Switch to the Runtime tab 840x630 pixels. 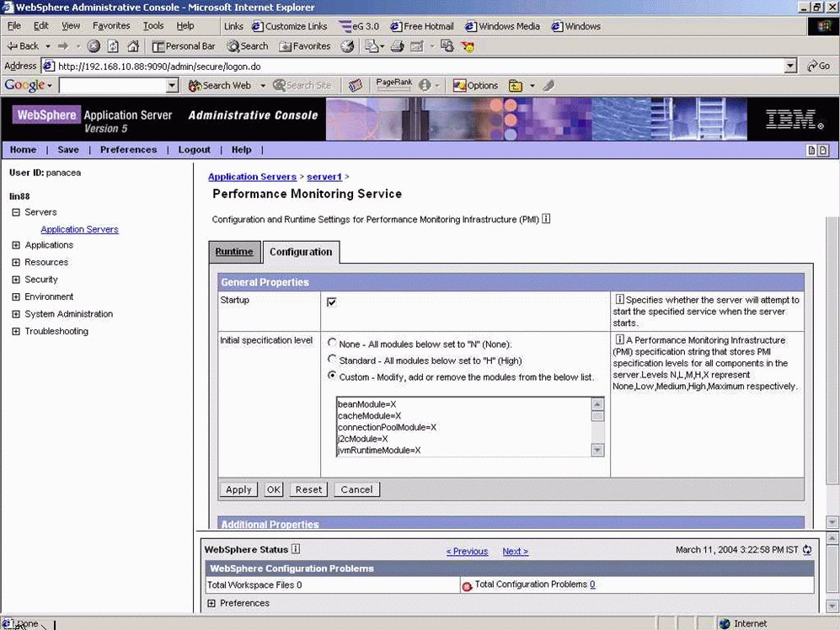(234, 252)
